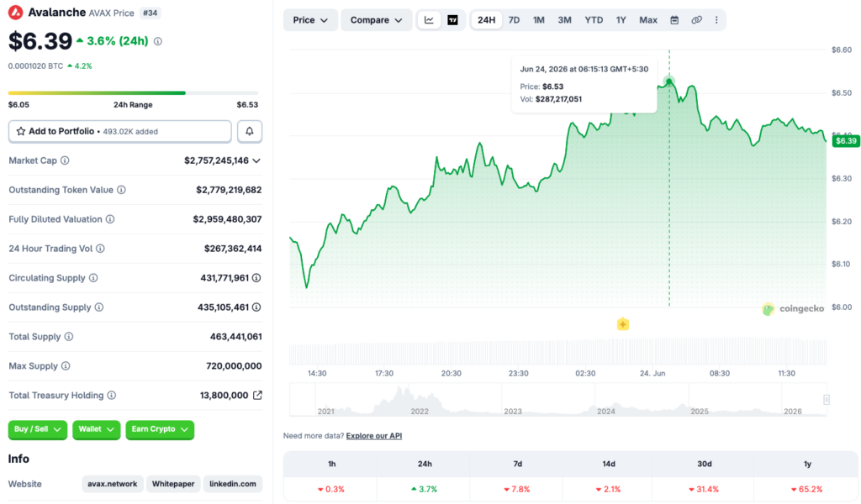Open info tooltip next to 24h percentage change

(158, 41)
